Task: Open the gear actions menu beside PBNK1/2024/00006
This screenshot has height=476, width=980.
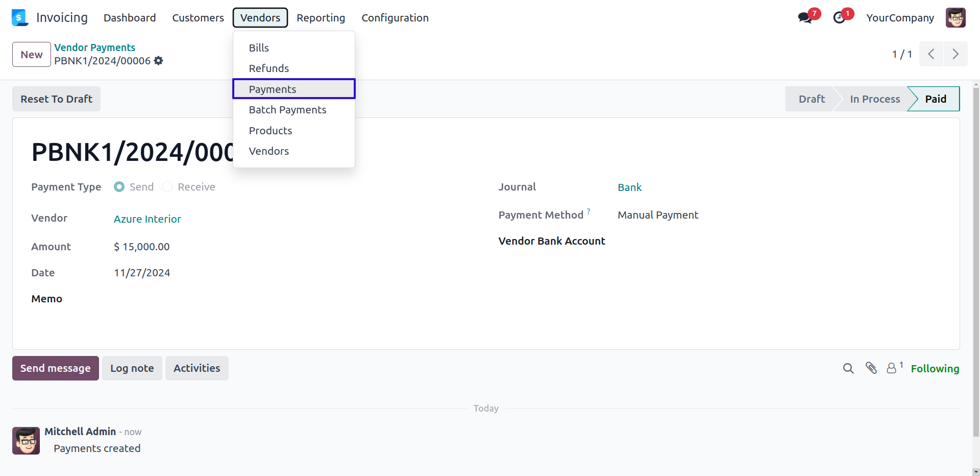Action: 159,61
